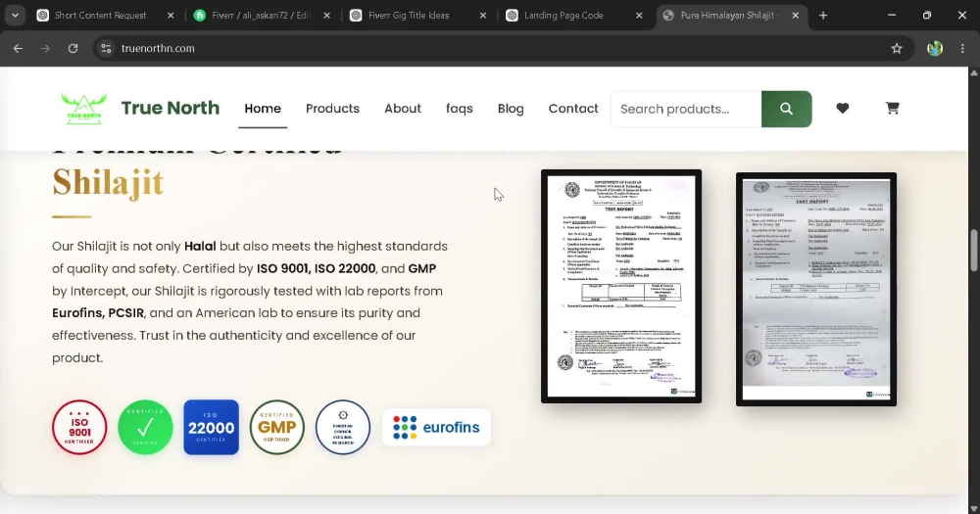Click the ISO 9001 certified badge
Viewport: 980px width, 514px height.
pos(79,427)
